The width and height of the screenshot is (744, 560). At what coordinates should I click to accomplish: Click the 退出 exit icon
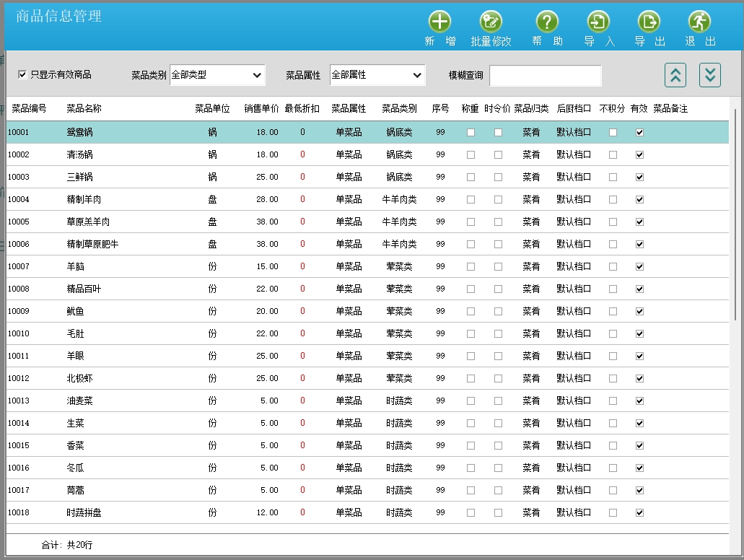(699, 22)
